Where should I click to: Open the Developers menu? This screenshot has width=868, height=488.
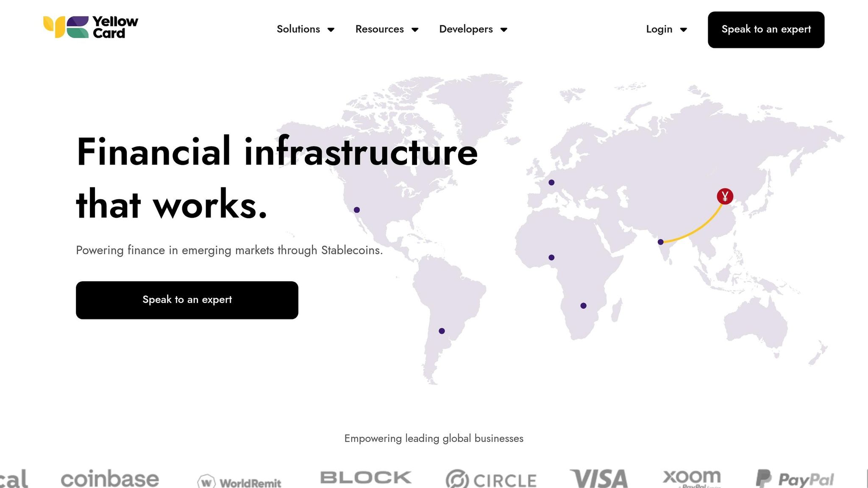tap(466, 29)
